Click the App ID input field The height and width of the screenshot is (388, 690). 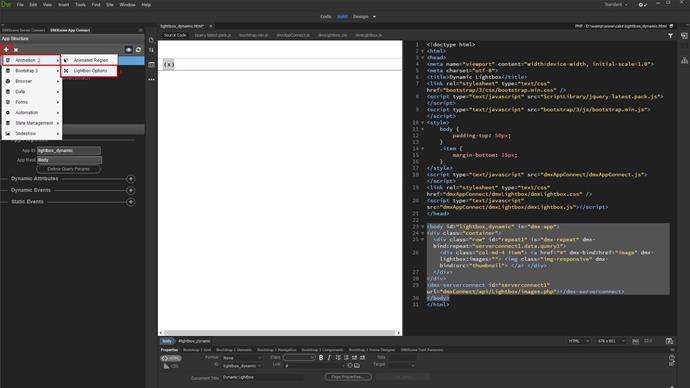point(69,150)
